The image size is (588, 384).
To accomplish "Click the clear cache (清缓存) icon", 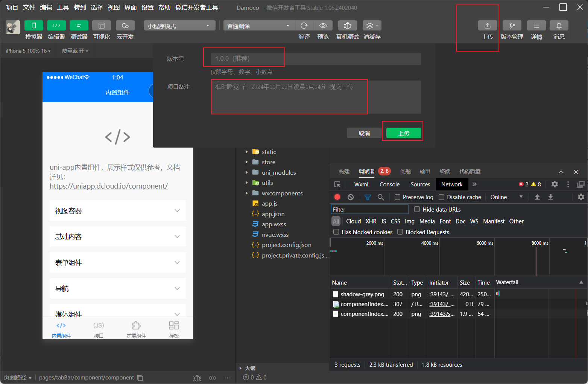I will click(x=372, y=26).
